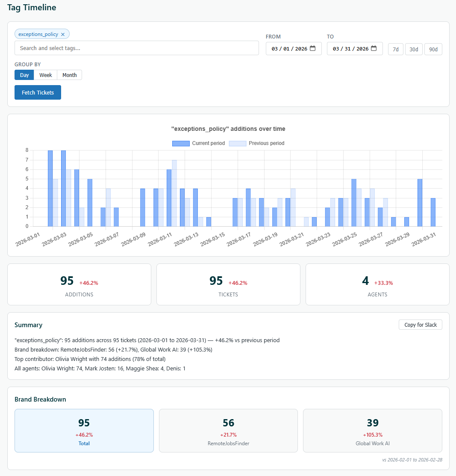Switch grouping to Month
Image resolution: width=456 pixels, height=476 pixels.
(x=69, y=75)
